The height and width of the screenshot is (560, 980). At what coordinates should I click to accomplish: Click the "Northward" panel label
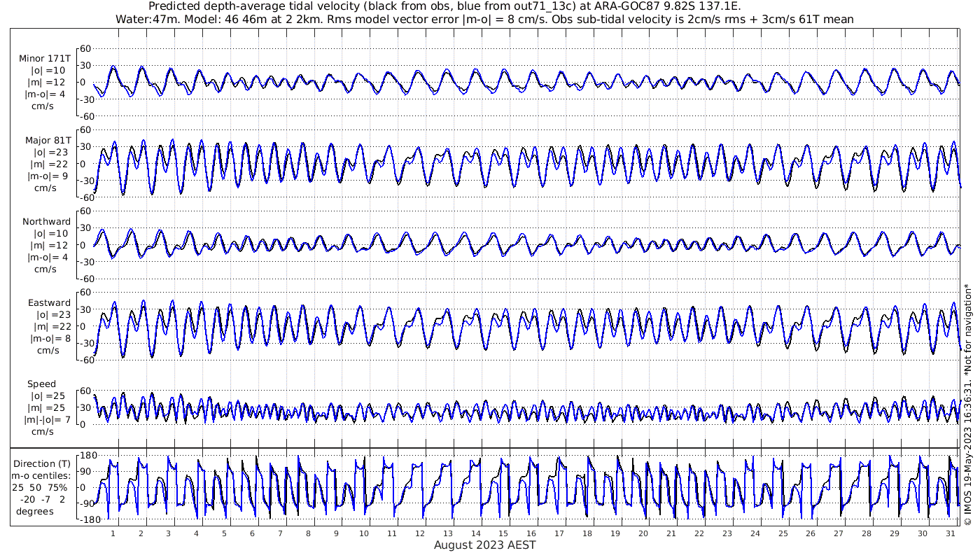coord(46,221)
